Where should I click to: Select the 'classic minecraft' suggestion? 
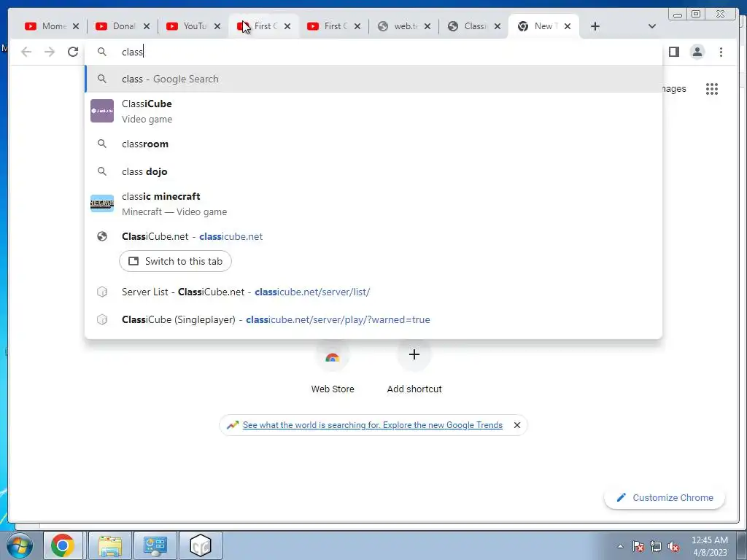[373, 204]
